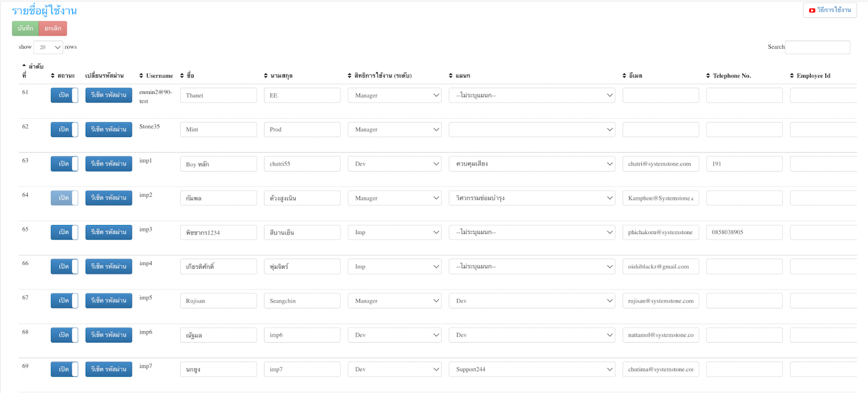Open the ควบคุมเสียง department dropdown
868x393 pixels.
(532, 164)
